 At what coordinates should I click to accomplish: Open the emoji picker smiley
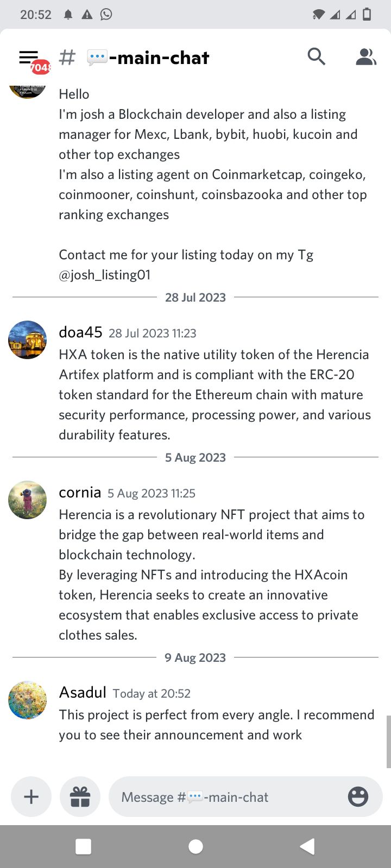358,796
